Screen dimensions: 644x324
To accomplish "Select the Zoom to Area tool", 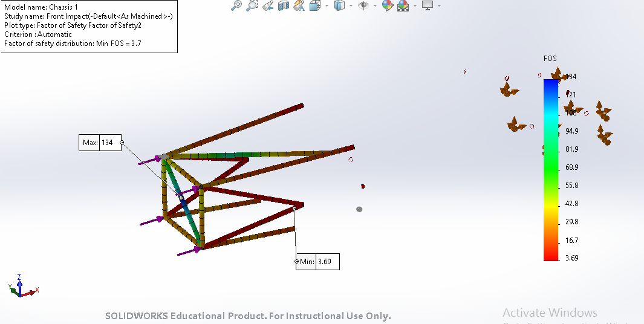I will (252, 5).
